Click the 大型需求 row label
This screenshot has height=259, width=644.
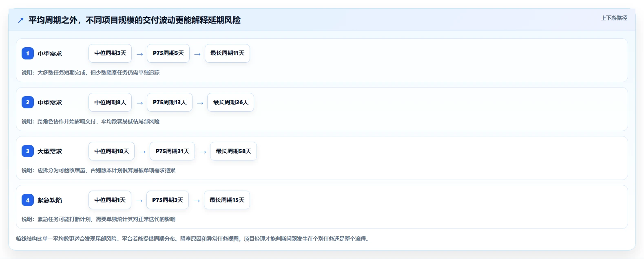point(50,151)
